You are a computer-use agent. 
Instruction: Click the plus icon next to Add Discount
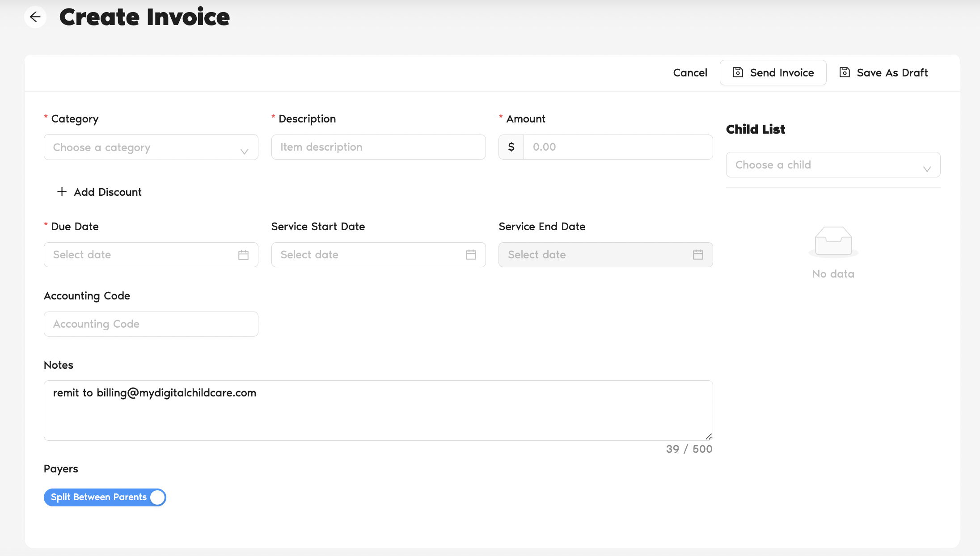62,192
